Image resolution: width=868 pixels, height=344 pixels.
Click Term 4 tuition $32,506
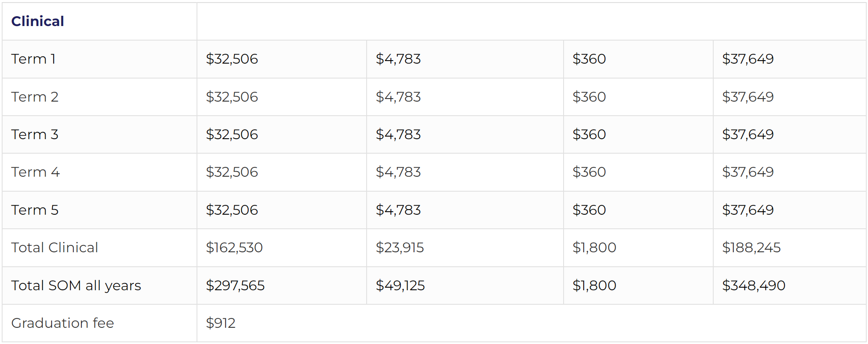tap(232, 172)
